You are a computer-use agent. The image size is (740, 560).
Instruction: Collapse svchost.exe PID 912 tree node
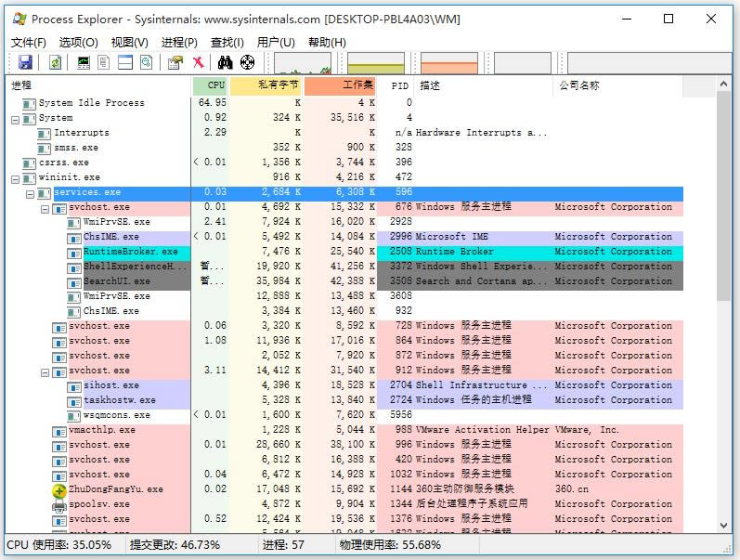click(x=45, y=373)
